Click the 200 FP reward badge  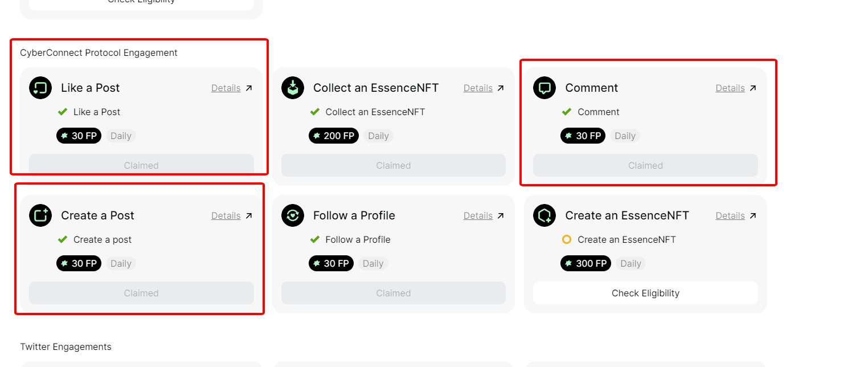pos(334,136)
